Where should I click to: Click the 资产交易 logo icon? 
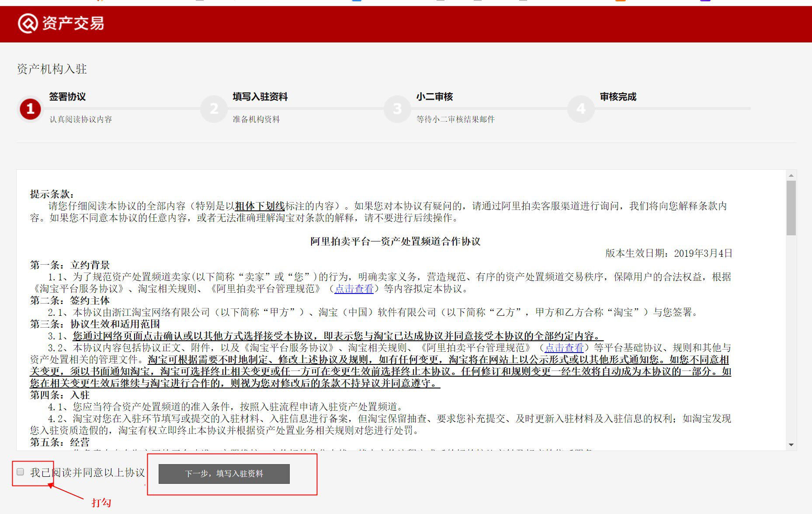point(28,23)
